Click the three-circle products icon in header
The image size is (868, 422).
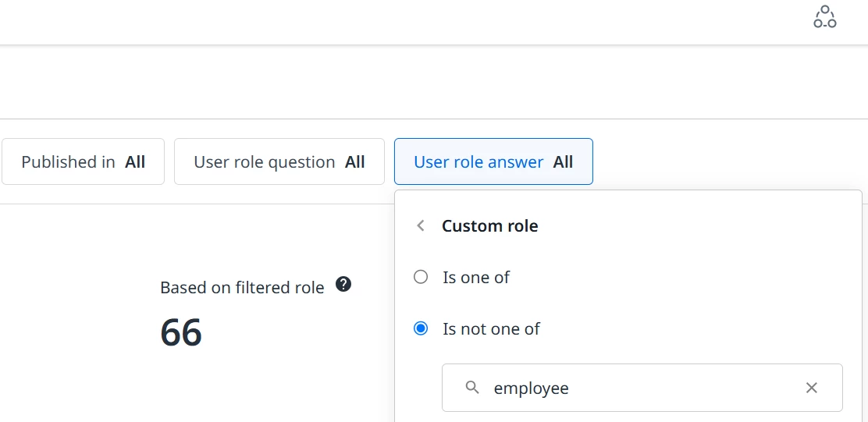click(825, 17)
